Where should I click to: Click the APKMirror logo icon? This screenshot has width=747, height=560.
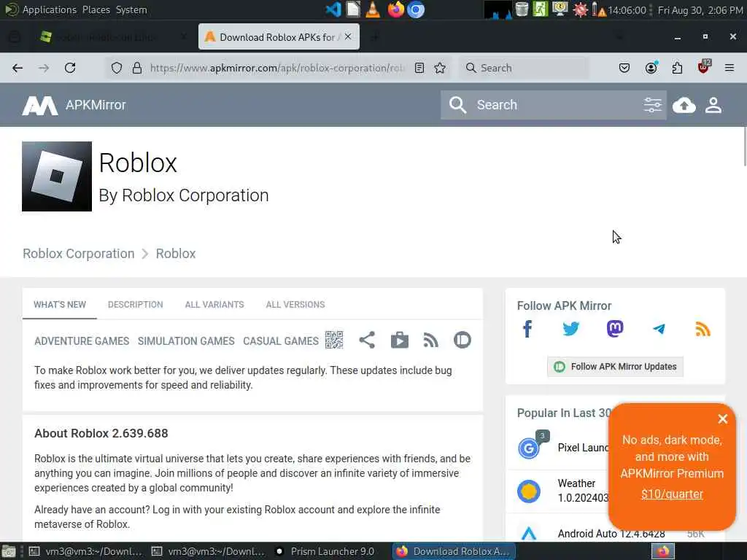(x=40, y=106)
